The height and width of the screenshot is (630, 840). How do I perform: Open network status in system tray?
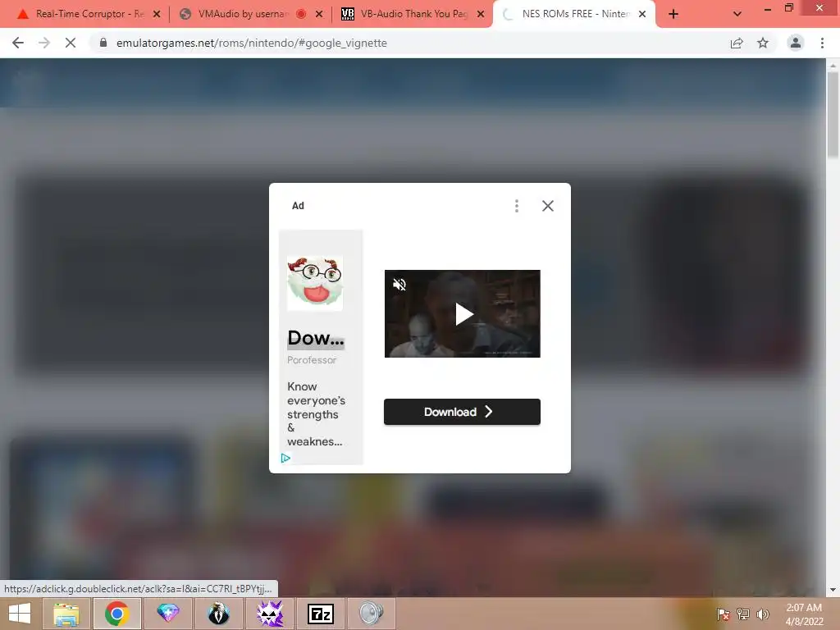(743, 614)
